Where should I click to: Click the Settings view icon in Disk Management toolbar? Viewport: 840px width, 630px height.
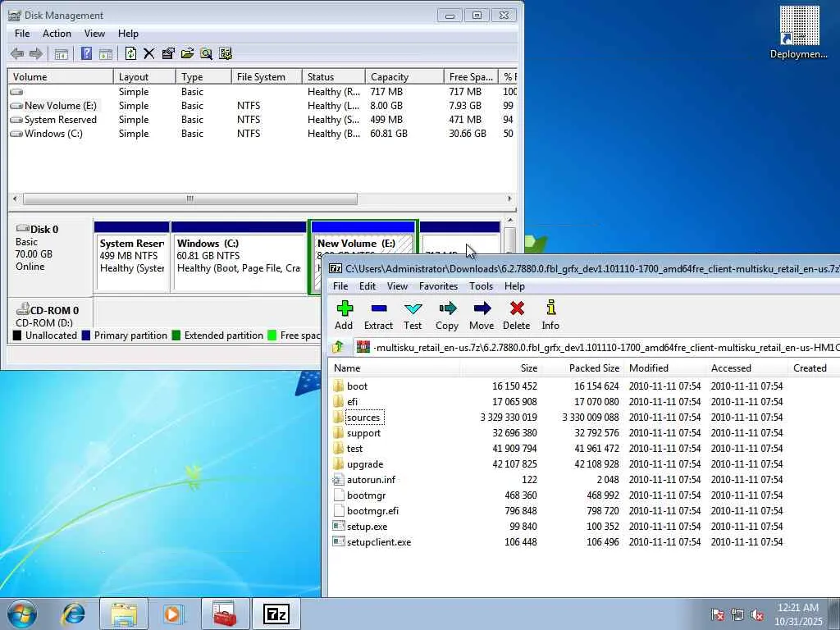226,53
